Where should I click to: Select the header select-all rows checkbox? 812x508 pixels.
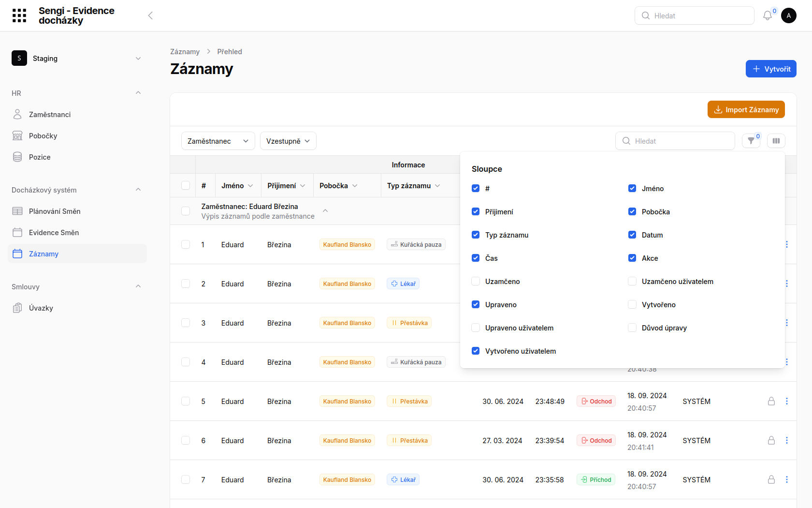tap(186, 185)
